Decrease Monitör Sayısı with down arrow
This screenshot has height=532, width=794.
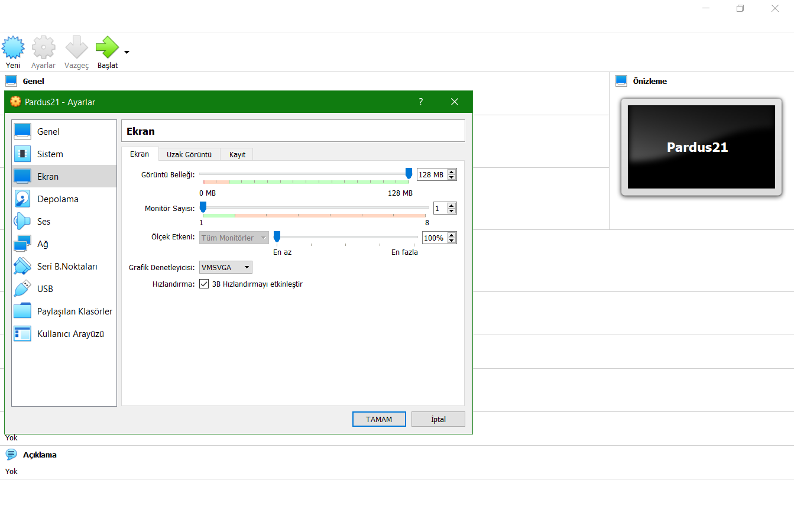452,211
